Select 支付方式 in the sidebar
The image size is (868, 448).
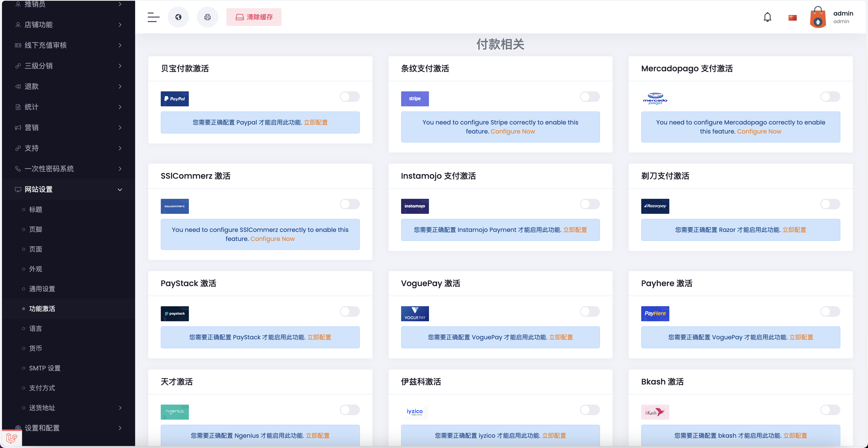pyautogui.click(x=42, y=388)
